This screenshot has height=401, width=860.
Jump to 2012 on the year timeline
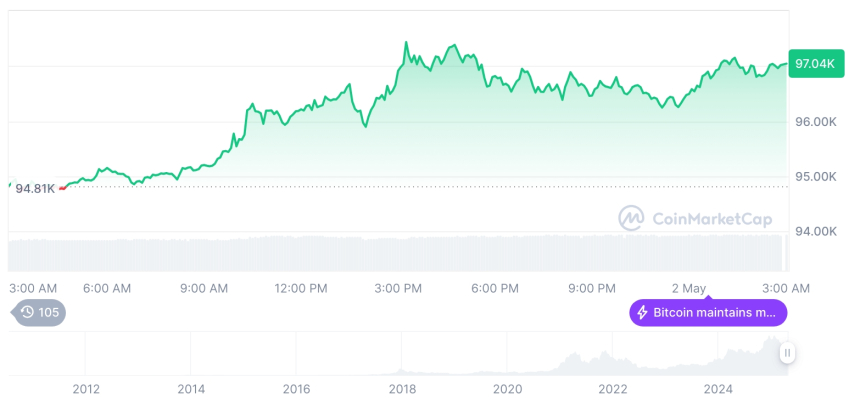click(x=86, y=388)
